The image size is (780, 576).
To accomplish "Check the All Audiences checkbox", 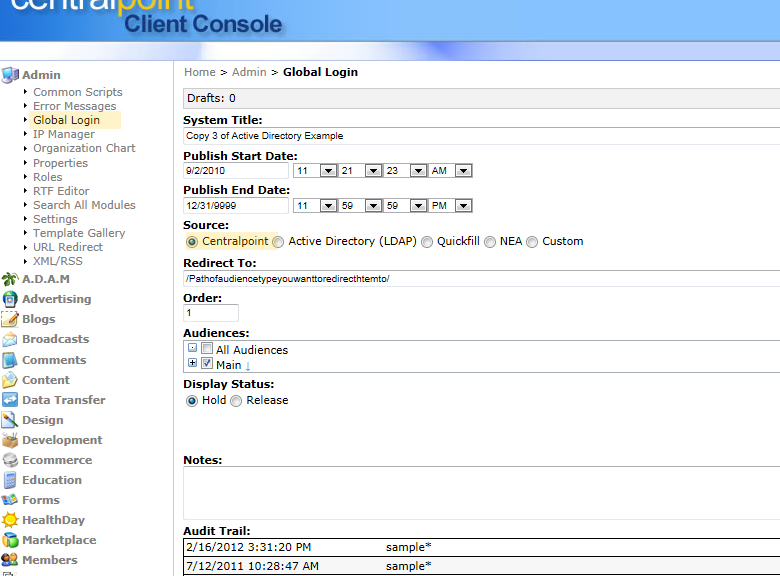I will point(207,349).
